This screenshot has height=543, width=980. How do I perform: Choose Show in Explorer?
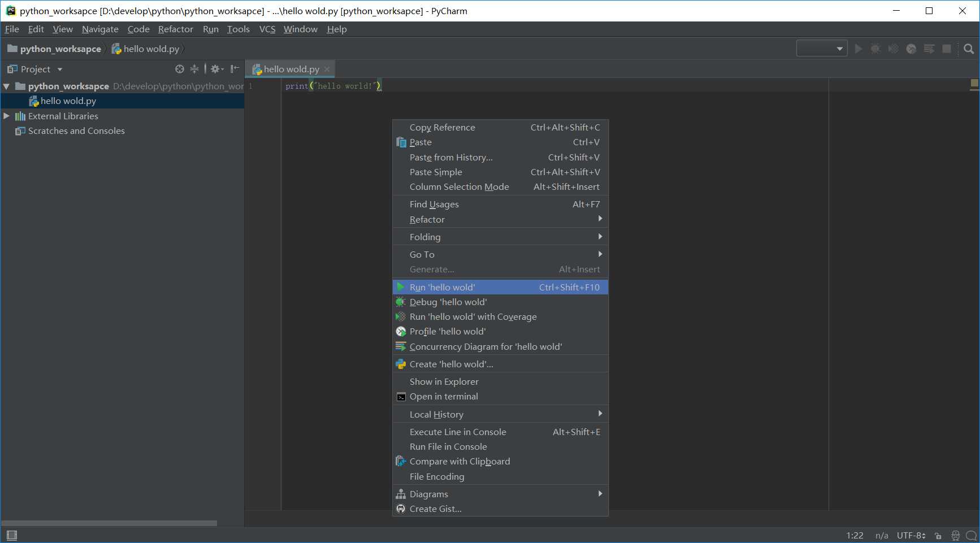[x=500, y=381]
